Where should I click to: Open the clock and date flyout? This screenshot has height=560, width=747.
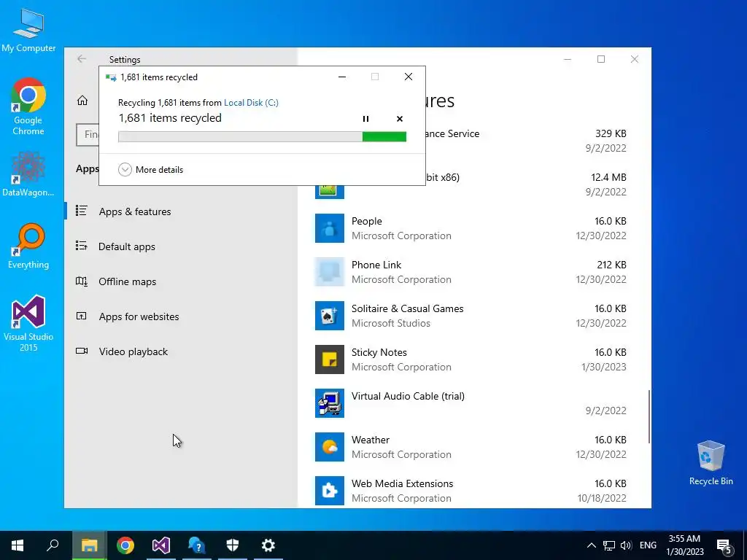coord(684,545)
